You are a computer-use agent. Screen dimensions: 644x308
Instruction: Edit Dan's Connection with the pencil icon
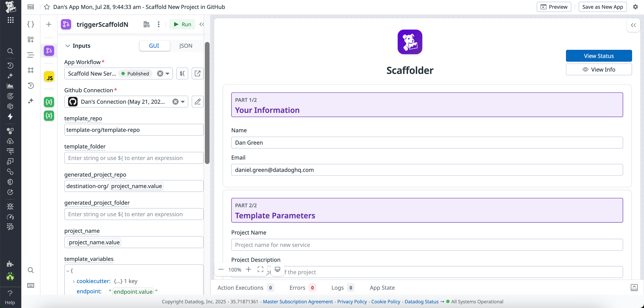pos(197,102)
